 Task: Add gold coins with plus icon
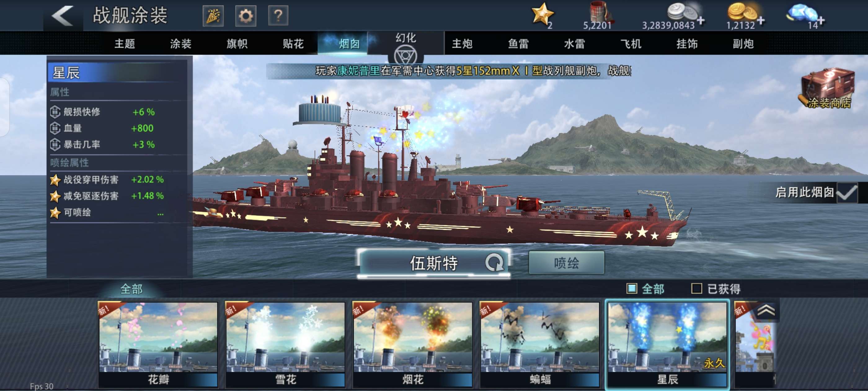pyautogui.click(x=761, y=20)
